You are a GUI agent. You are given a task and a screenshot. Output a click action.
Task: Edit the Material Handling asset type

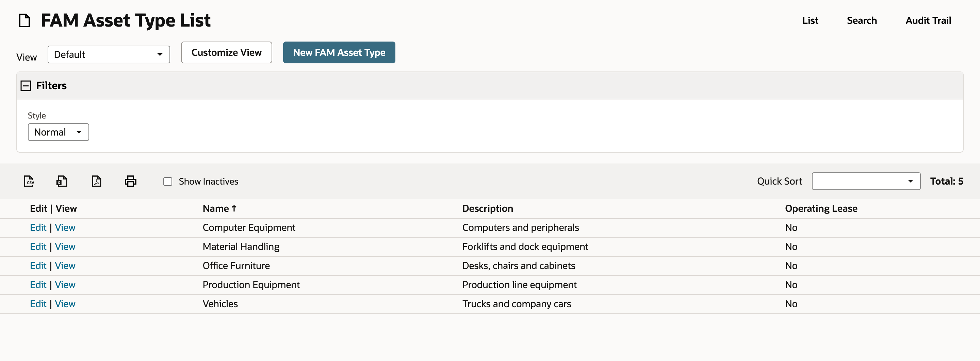(x=38, y=247)
